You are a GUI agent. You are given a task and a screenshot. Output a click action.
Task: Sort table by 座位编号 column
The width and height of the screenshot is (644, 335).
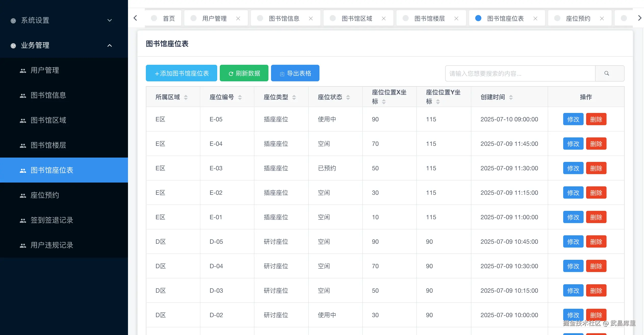(240, 97)
